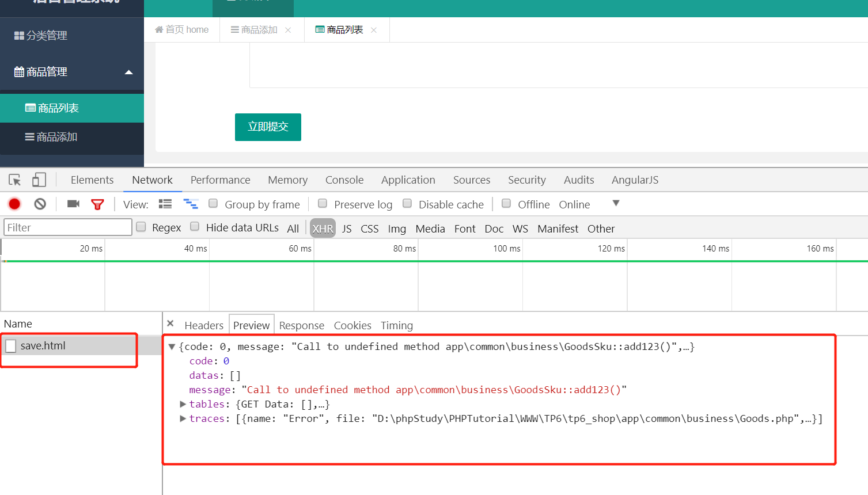
Task: Enable the Hide data URLs checkbox
Action: (x=195, y=227)
